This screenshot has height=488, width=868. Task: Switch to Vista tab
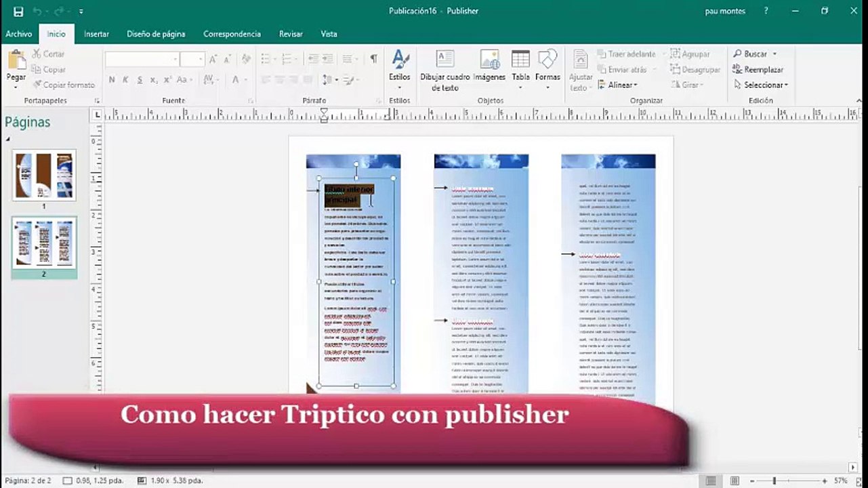point(329,34)
